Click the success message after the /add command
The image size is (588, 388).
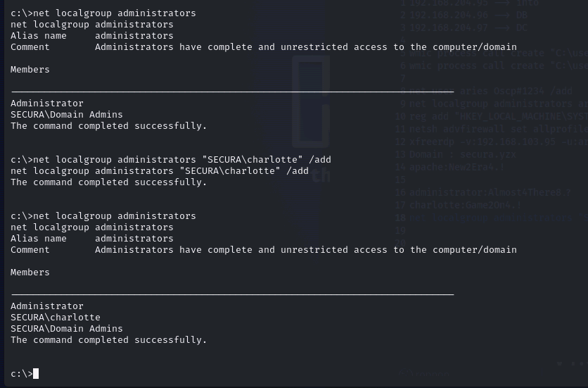click(109, 182)
